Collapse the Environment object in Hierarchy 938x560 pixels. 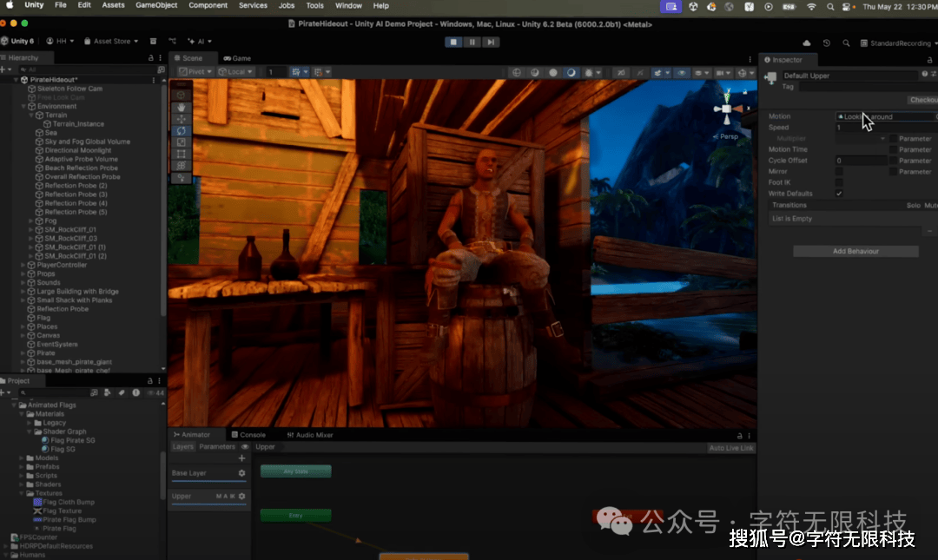point(24,106)
